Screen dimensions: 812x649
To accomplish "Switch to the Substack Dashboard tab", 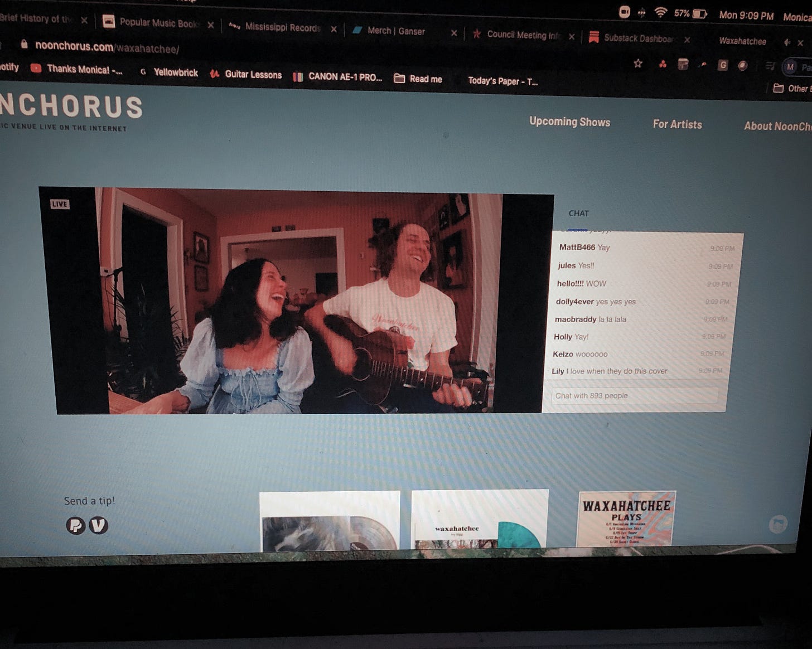I will [x=632, y=38].
